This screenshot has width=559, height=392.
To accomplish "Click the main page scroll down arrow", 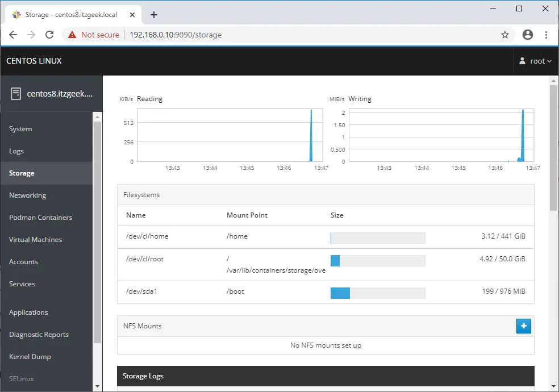I will 553,386.
